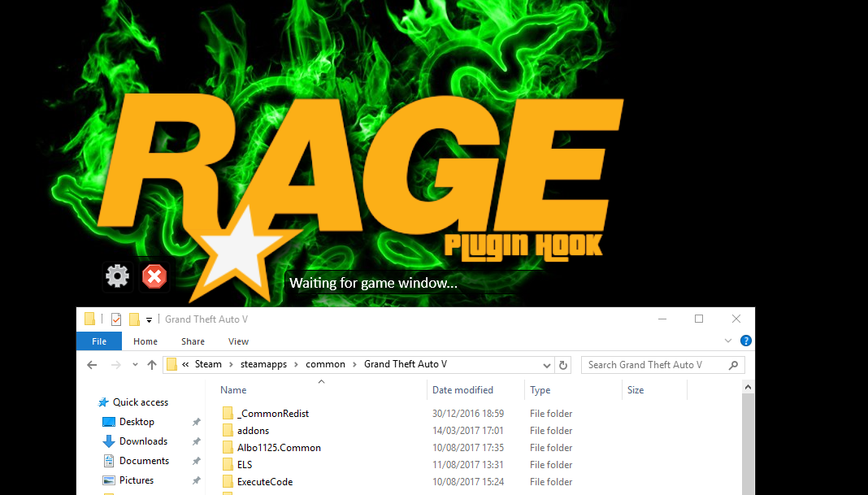This screenshot has height=495, width=868.
Task: Select the ELS folder
Action: click(x=245, y=465)
